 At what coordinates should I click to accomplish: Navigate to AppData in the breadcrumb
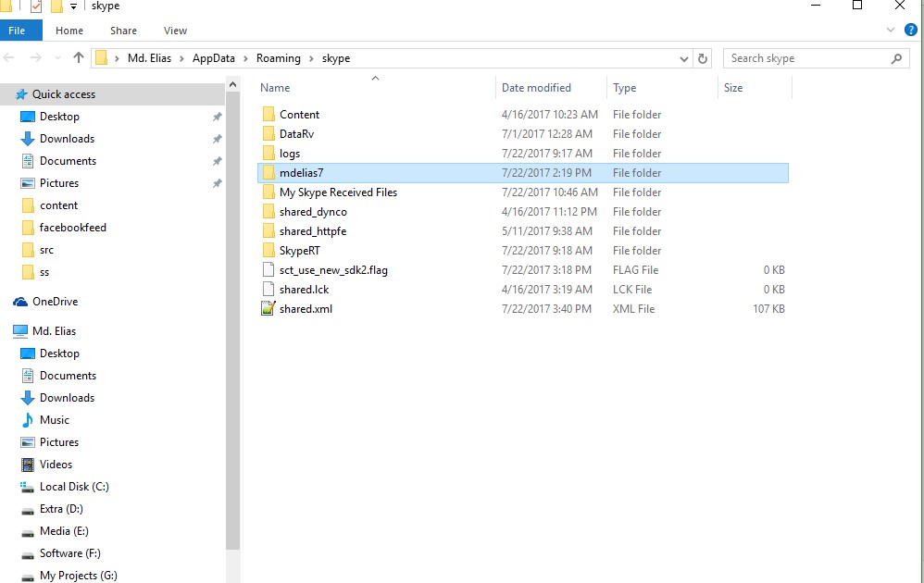(213, 58)
